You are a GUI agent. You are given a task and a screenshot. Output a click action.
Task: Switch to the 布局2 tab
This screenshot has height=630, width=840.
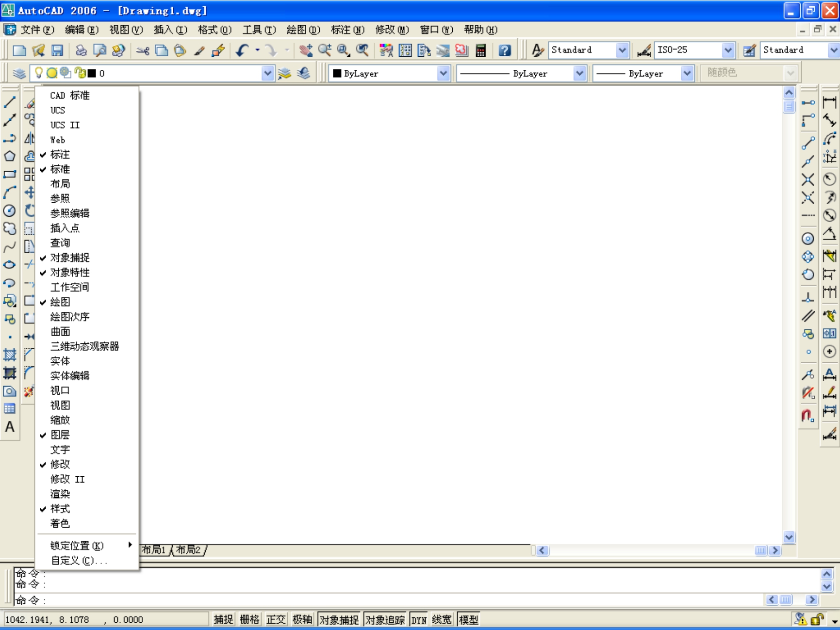pyautogui.click(x=189, y=549)
